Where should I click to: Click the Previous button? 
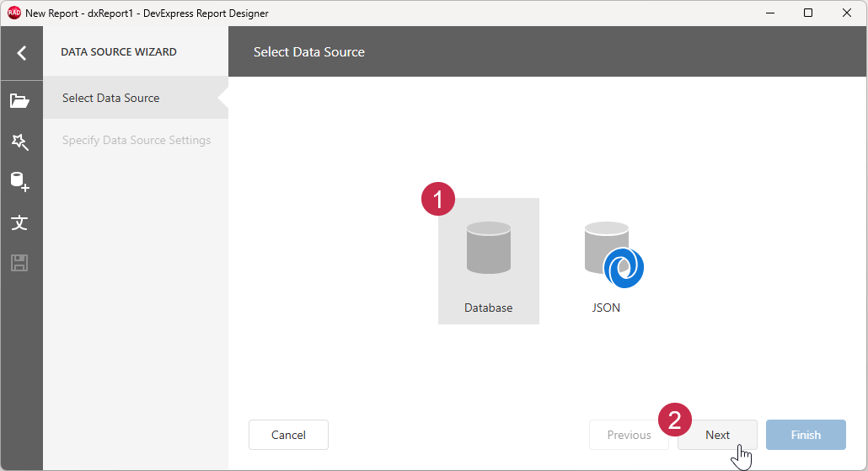629,435
